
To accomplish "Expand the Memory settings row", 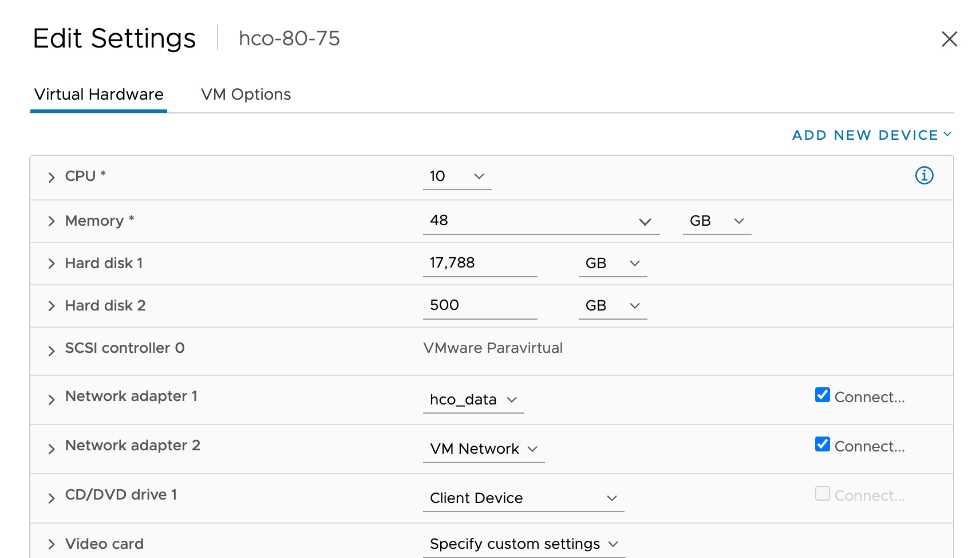I will point(51,221).
